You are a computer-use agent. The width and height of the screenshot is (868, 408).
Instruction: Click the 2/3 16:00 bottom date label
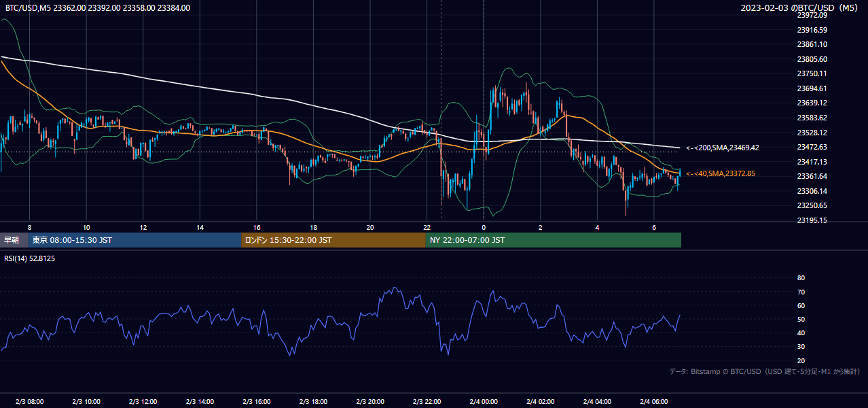pos(257,402)
